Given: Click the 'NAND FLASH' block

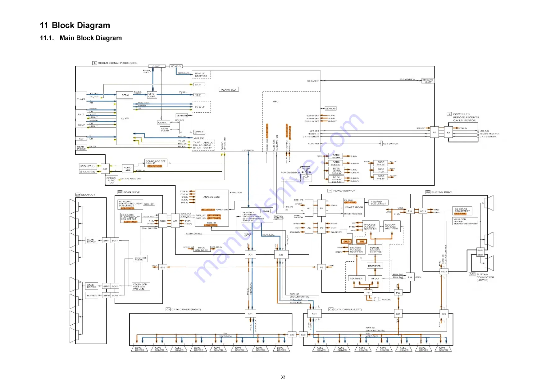Looking at the screenshot, I should click(x=165, y=129).
